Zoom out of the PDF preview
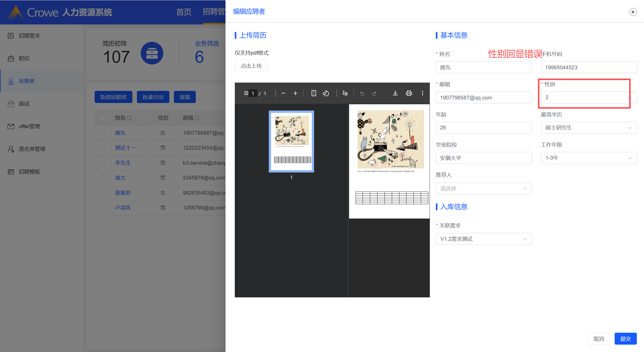This screenshot has width=644, height=352. click(283, 93)
